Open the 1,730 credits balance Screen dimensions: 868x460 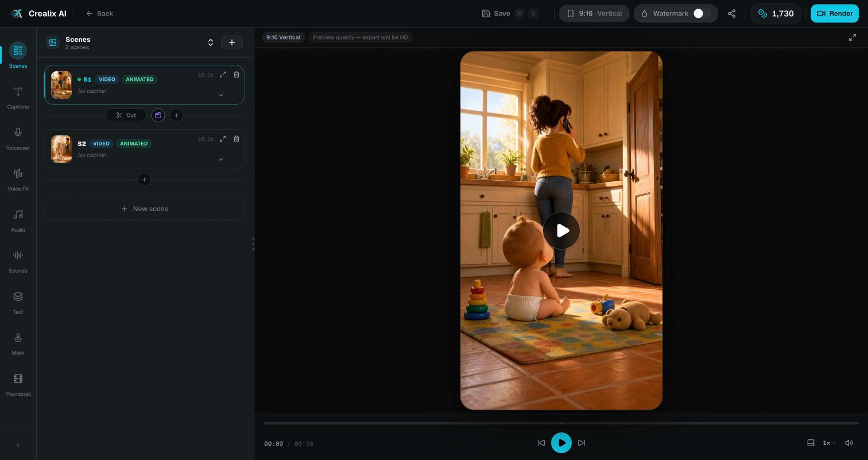click(x=776, y=13)
